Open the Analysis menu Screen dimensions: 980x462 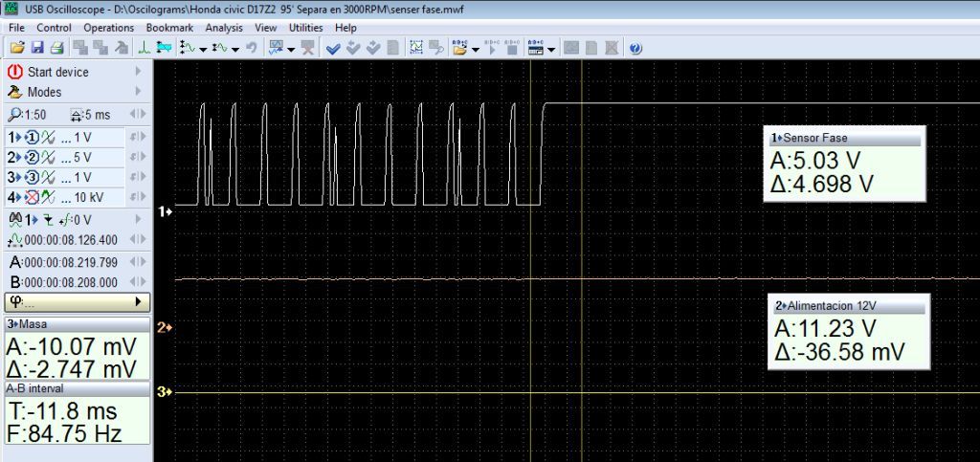[x=224, y=28]
